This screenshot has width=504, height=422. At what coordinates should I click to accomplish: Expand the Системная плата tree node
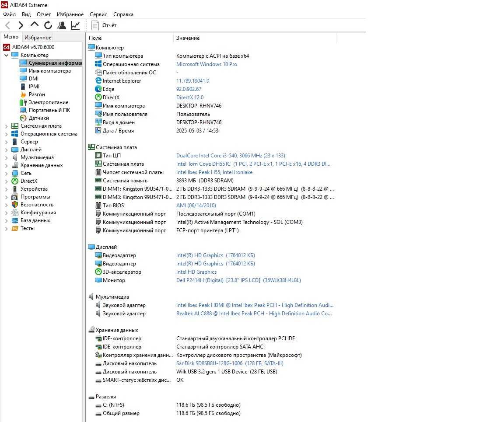(7, 126)
